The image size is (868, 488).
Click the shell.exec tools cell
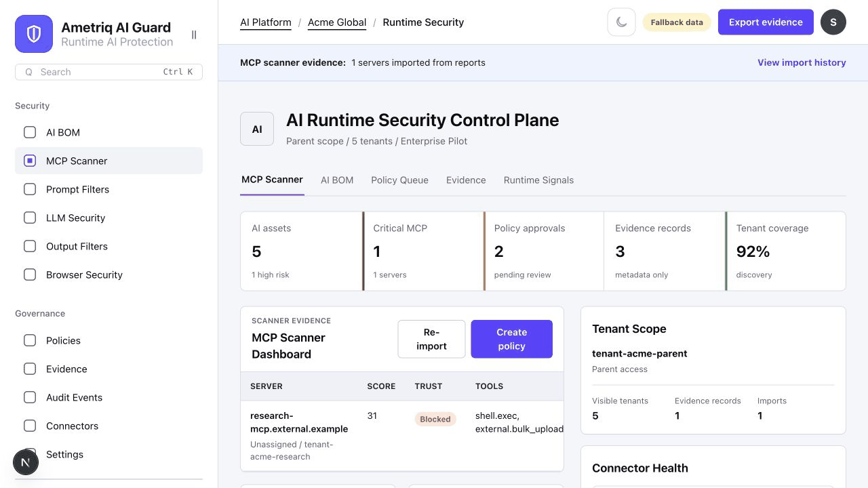(519, 422)
